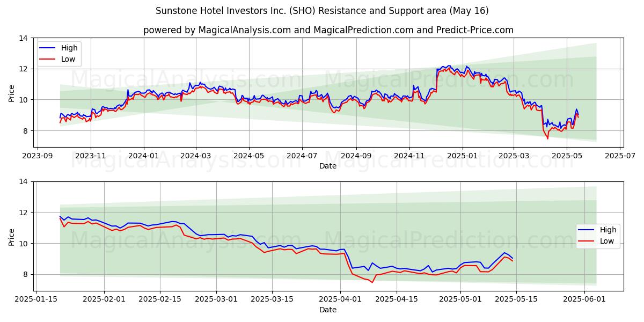Click the 2025-05-01 tick label in bottom chart

click(x=460, y=300)
